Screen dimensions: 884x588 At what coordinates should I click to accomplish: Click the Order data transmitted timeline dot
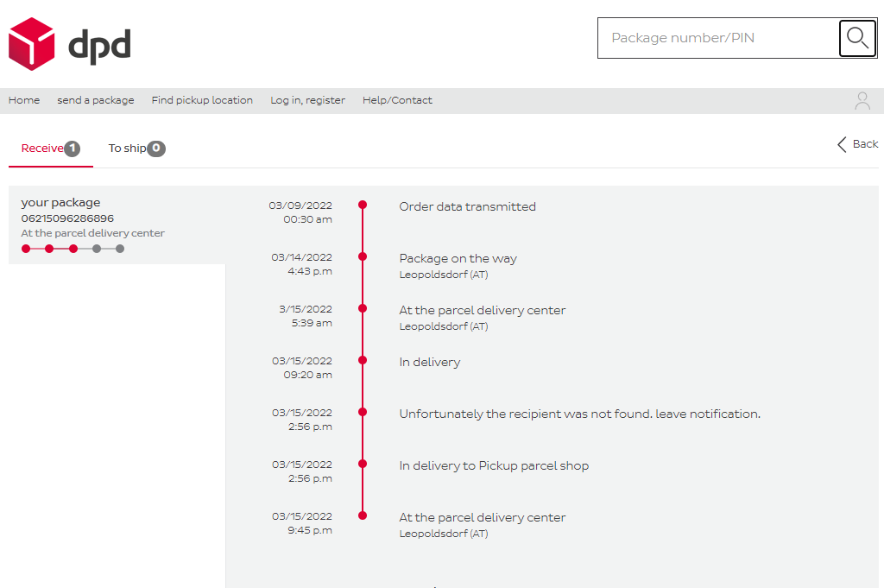tap(363, 205)
